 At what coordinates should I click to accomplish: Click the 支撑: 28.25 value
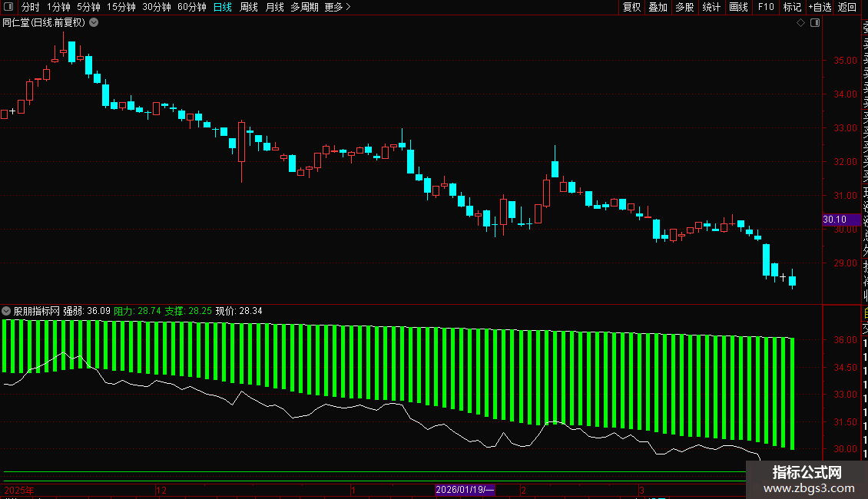[x=188, y=311]
